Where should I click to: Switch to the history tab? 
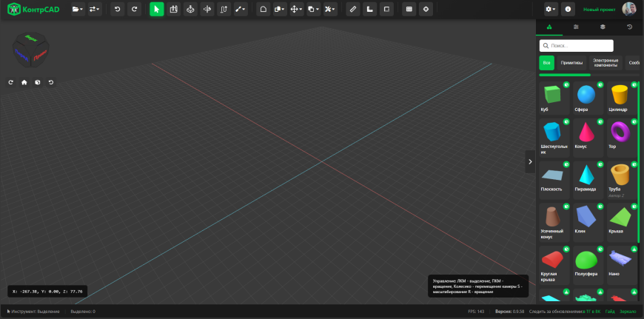pyautogui.click(x=630, y=27)
